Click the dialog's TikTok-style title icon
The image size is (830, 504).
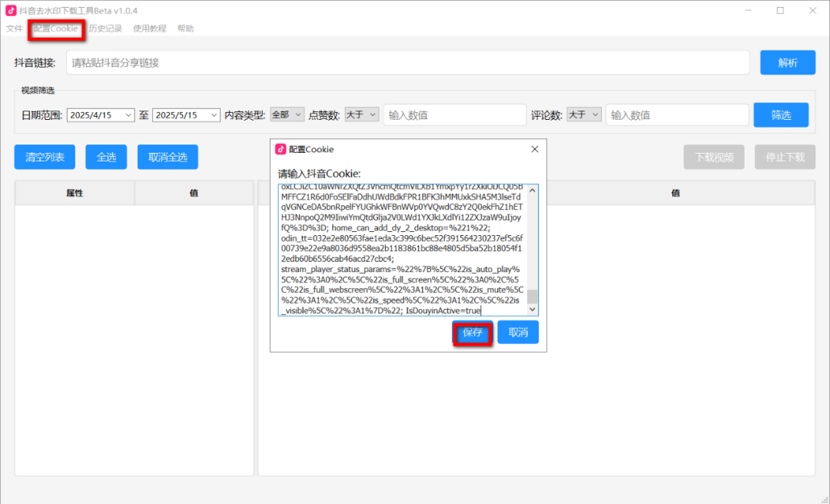click(x=281, y=149)
